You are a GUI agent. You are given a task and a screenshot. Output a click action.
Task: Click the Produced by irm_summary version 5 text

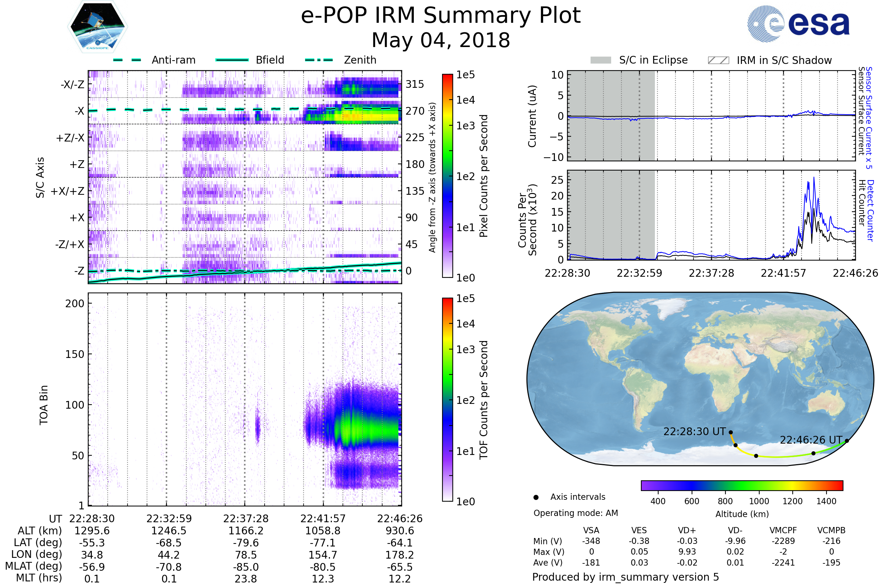(x=625, y=577)
